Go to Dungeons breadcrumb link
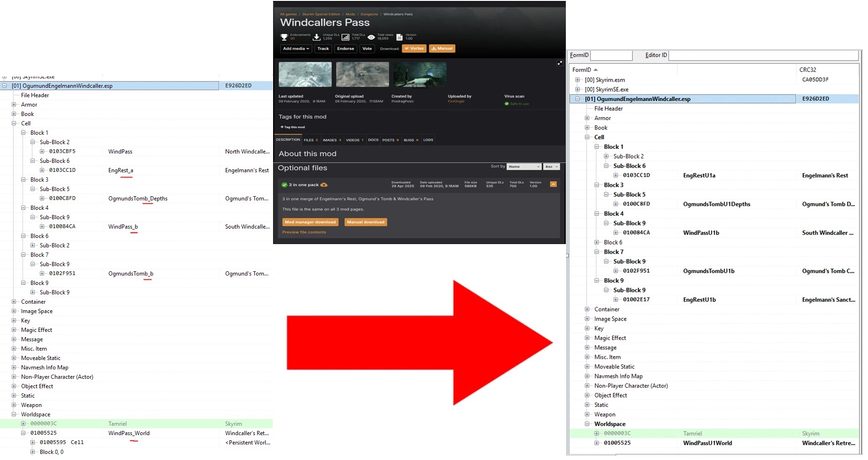The width and height of the screenshot is (868, 460). point(369,14)
